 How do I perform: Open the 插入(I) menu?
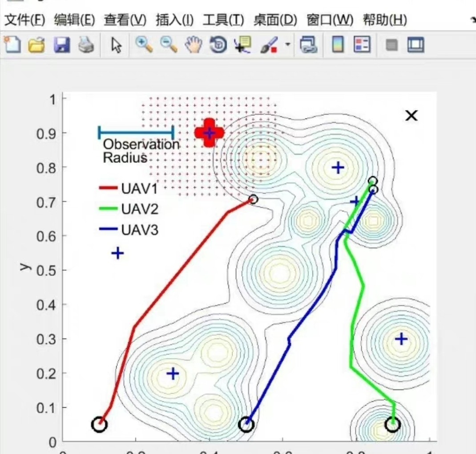tap(174, 20)
